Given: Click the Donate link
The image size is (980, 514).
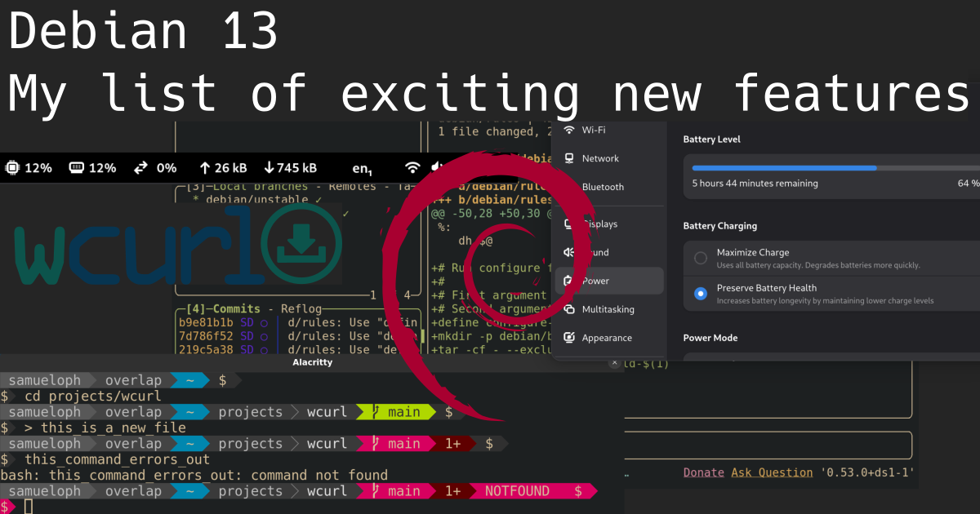Looking at the screenshot, I should point(704,472).
